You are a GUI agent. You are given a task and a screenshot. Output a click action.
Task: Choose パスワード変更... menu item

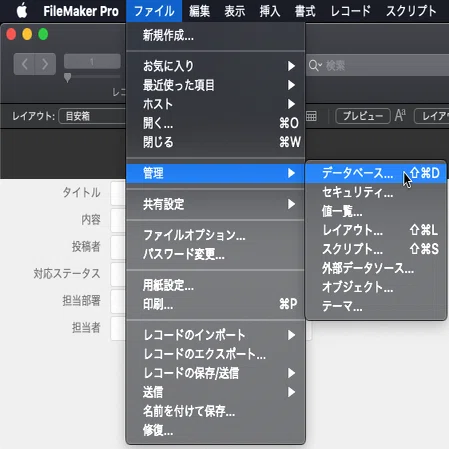tap(216, 254)
